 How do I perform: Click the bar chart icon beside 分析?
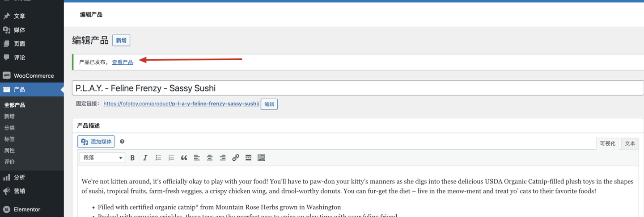click(x=7, y=177)
